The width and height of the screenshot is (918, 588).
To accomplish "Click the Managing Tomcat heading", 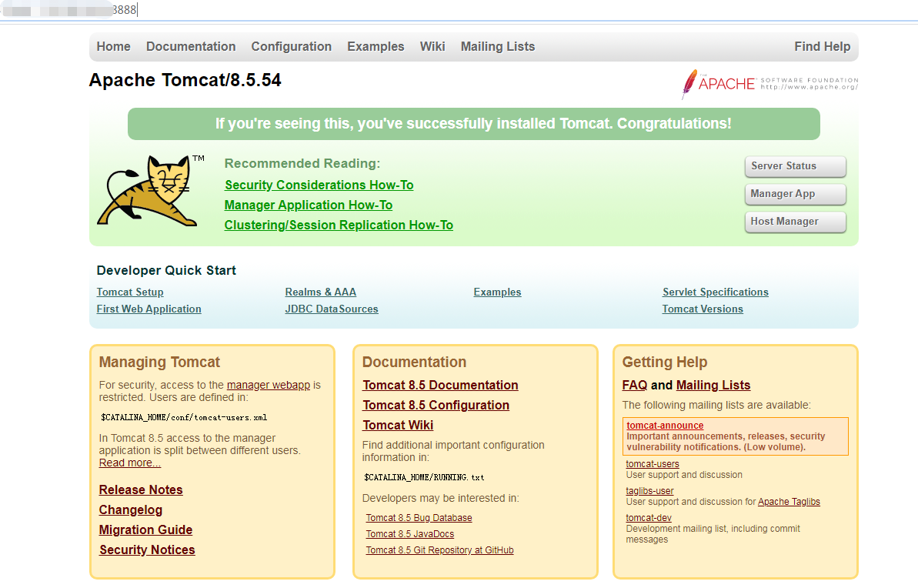I will [x=159, y=362].
